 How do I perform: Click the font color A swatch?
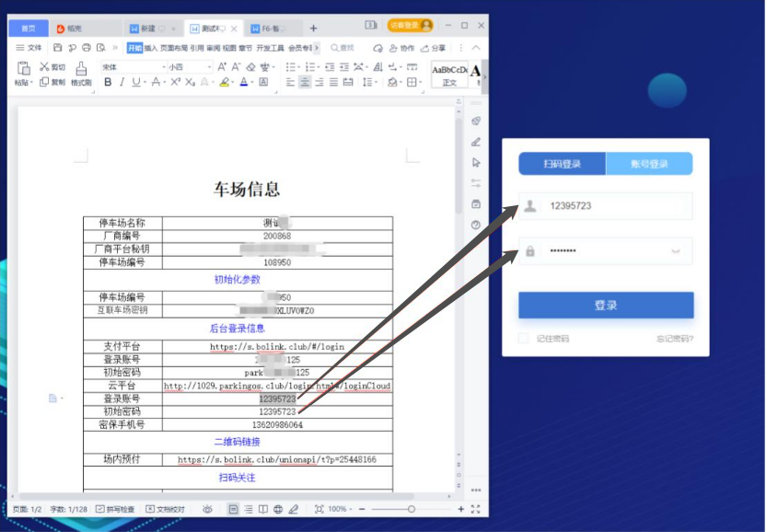tap(244, 82)
